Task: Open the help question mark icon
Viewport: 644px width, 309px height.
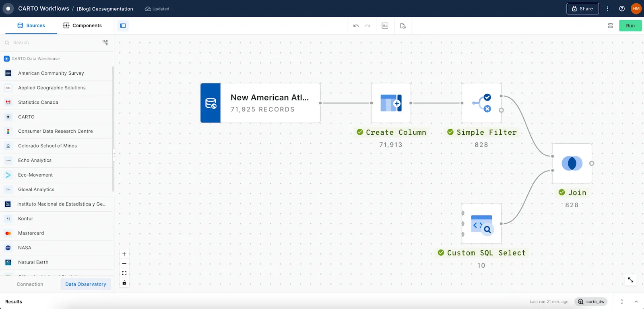Action: click(622, 8)
